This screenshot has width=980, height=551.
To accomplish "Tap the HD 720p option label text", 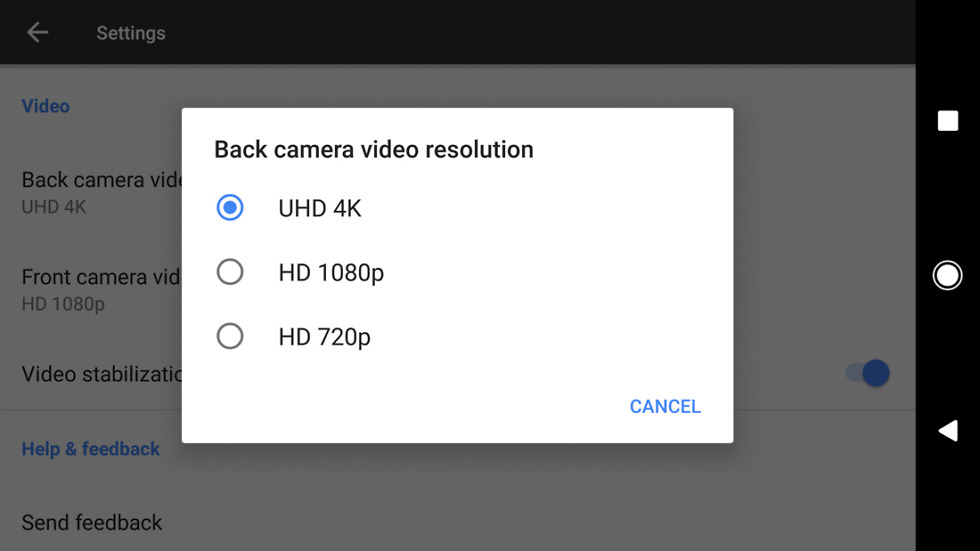I will [x=324, y=337].
